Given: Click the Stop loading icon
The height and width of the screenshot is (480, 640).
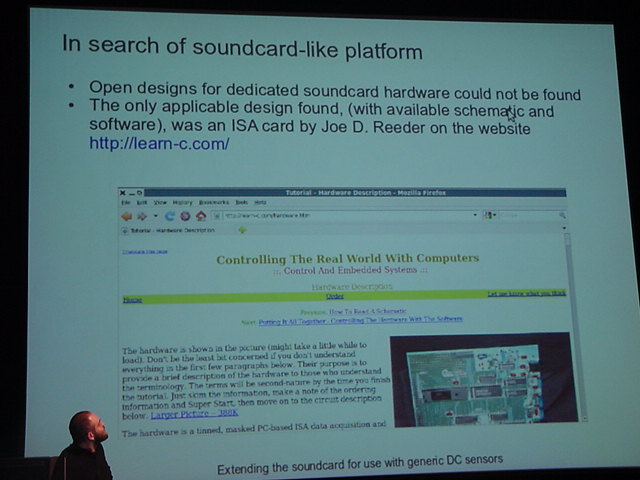Looking at the screenshot, I should pyautogui.click(x=185, y=216).
